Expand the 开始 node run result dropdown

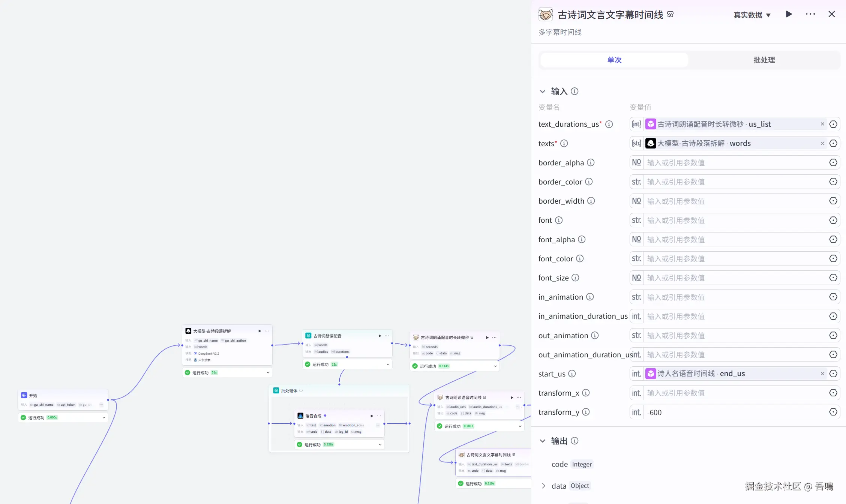(x=104, y=417)
